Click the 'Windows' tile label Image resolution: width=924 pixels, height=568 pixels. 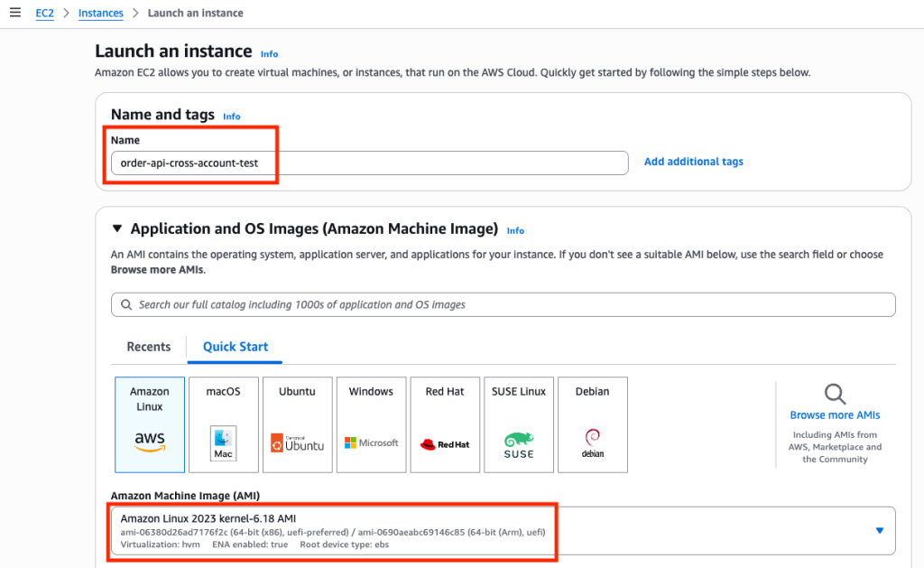(371, 392)
